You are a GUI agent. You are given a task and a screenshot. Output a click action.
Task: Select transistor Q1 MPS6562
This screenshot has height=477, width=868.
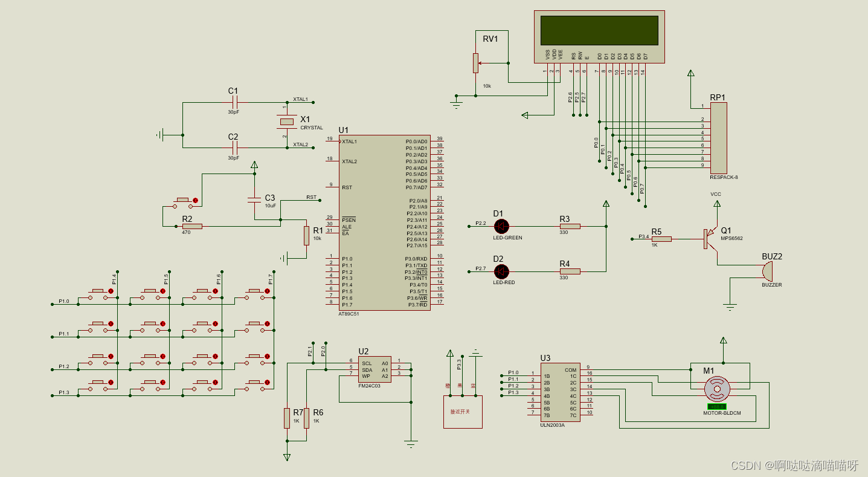709,238
